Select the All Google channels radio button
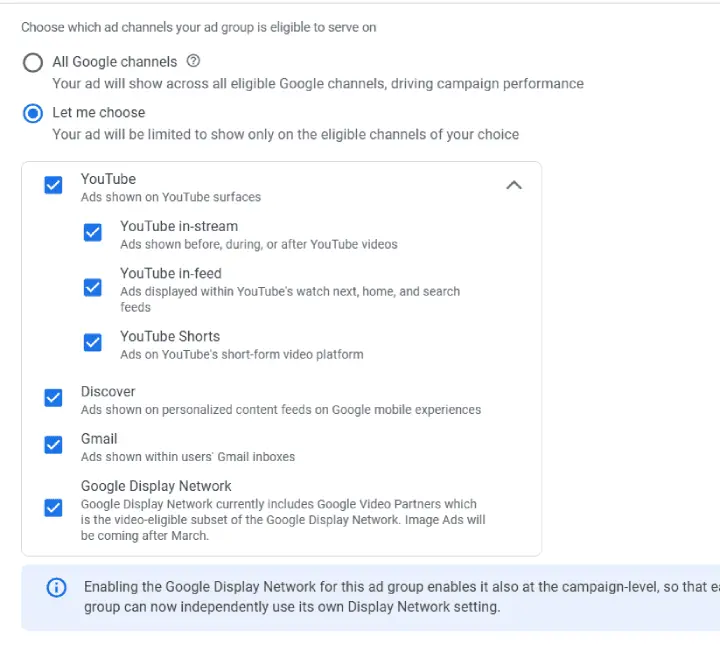This screenshot has height=650, width=720. click(33, 62)
